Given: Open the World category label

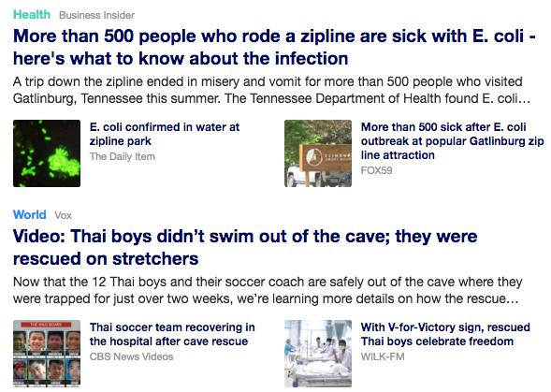Looking at the screenshot, I should pos(30,215).
